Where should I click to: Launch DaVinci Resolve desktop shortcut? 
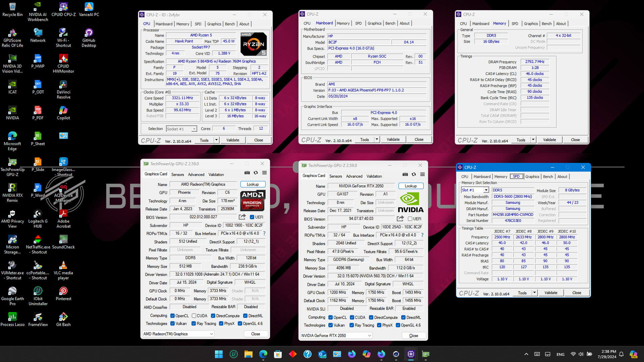[x=63, y=89]
